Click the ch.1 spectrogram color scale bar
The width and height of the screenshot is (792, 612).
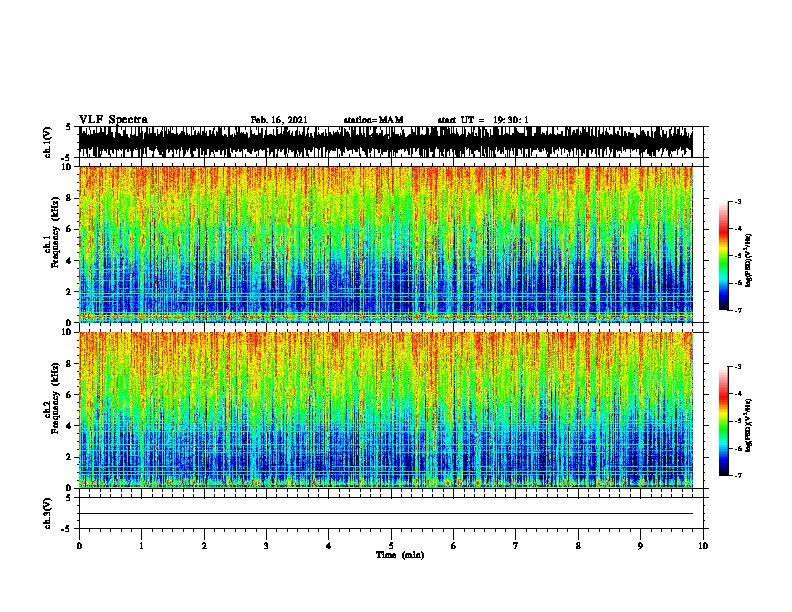coord(723,256)
